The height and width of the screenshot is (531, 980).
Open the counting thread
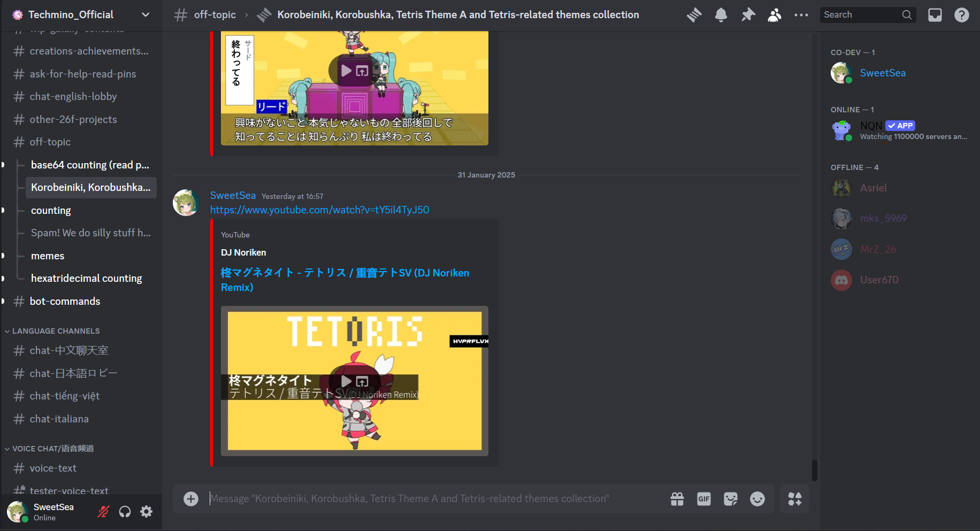coord(90,210)
